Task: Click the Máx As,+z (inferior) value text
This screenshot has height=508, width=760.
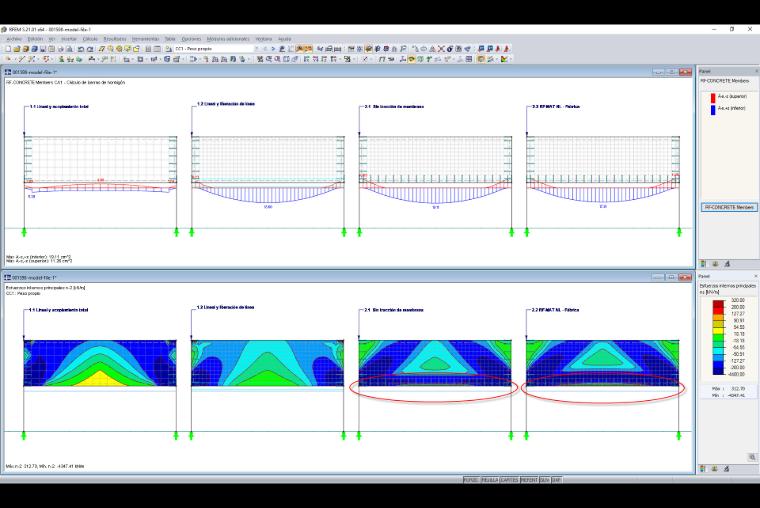Action: click(x=39, y=257)
